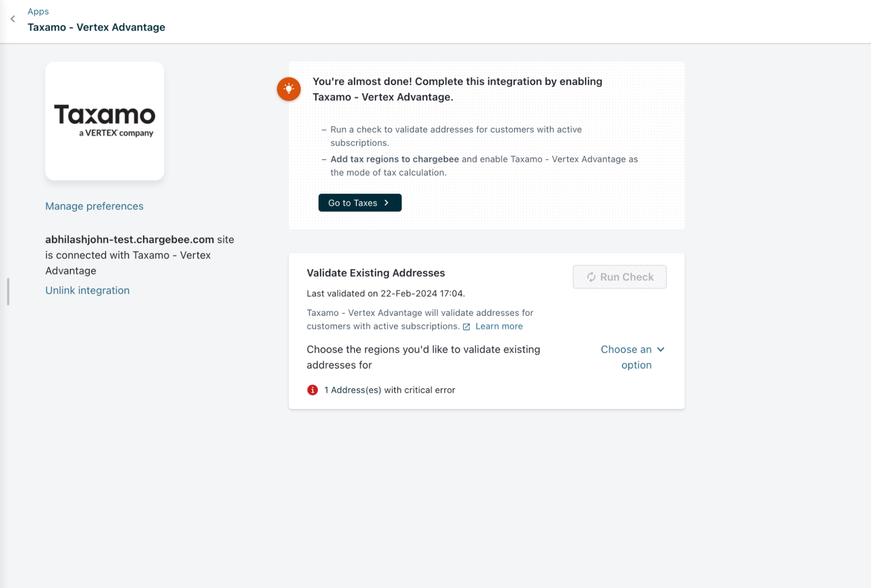The width and height of the screenshot is (871, 588).
Task: Click Unlink integration
Action: pos(87,290)
